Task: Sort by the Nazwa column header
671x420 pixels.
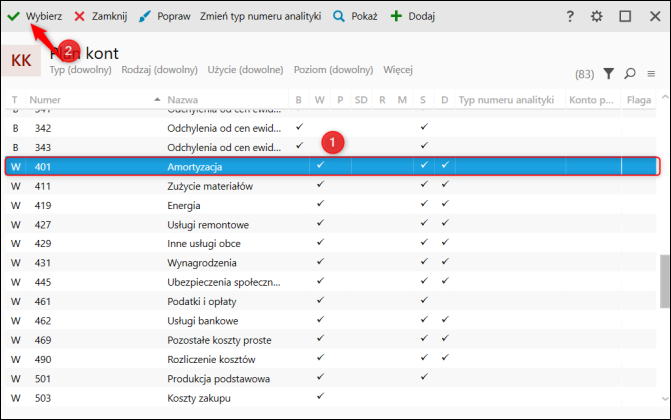Action: tap(183, 100)
